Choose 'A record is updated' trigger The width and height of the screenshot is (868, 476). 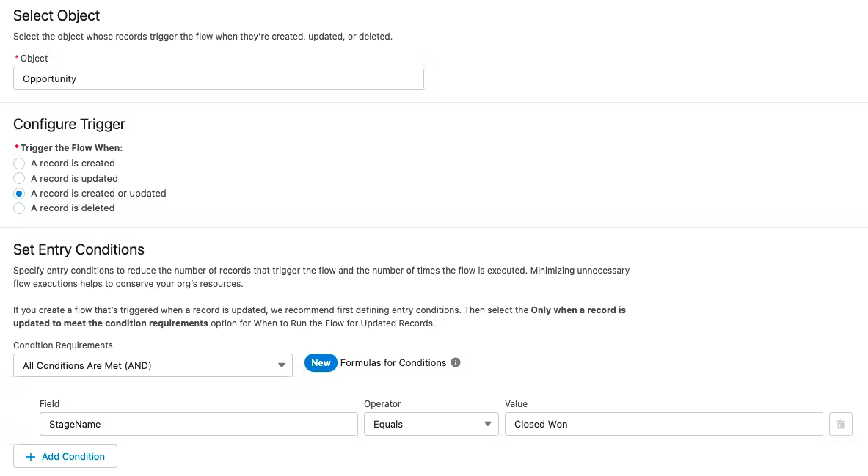point(20,178)
